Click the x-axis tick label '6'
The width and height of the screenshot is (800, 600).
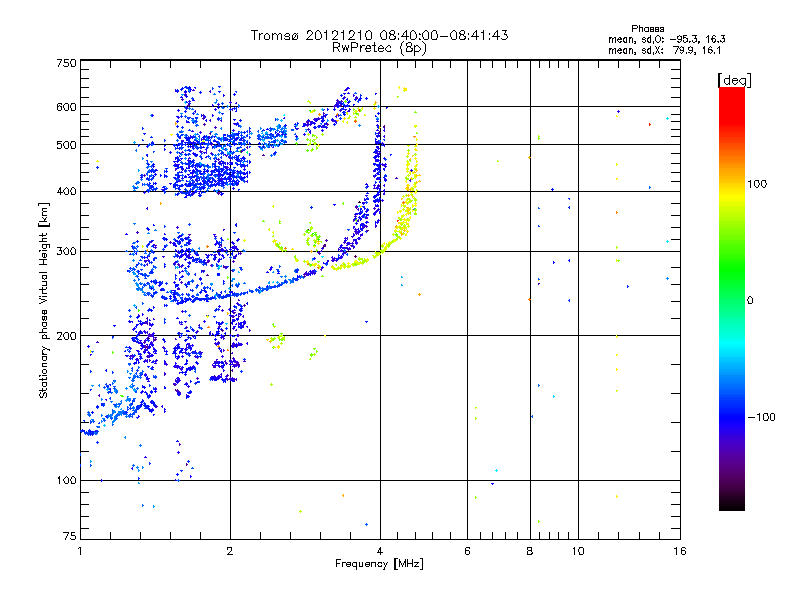467,551
